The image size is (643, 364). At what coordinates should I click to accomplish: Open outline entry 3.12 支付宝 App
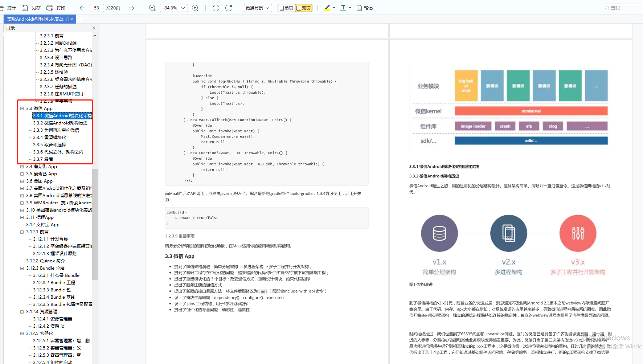(x=42, y=225)
